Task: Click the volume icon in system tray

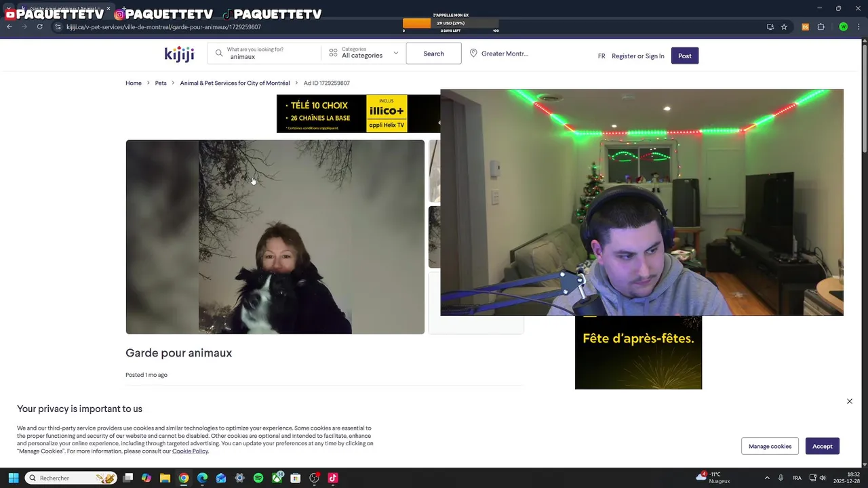Action: [x=823, y=478]
